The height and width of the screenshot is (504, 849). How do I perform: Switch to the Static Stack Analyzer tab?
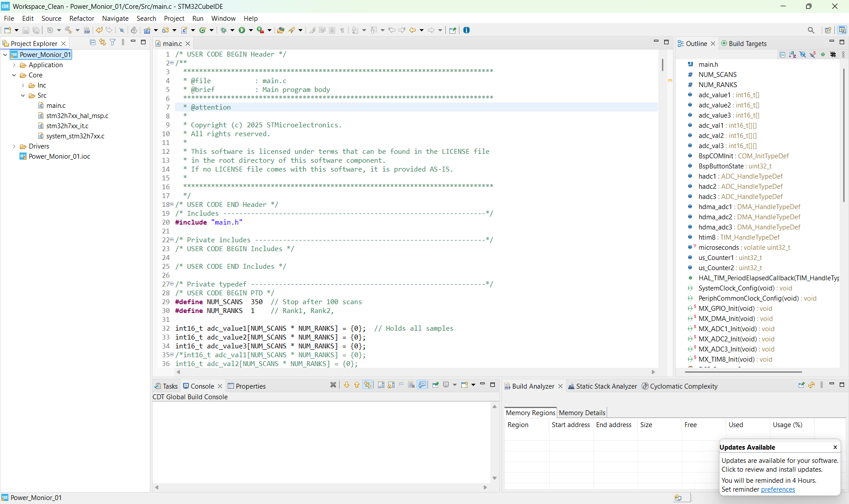[x=606, y=386]
